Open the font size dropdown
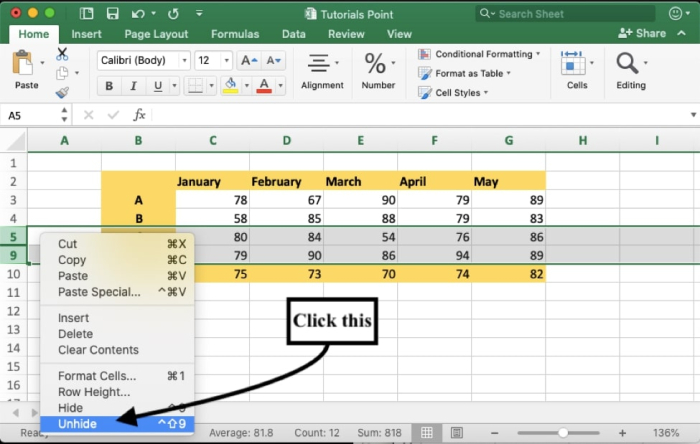 227,60
